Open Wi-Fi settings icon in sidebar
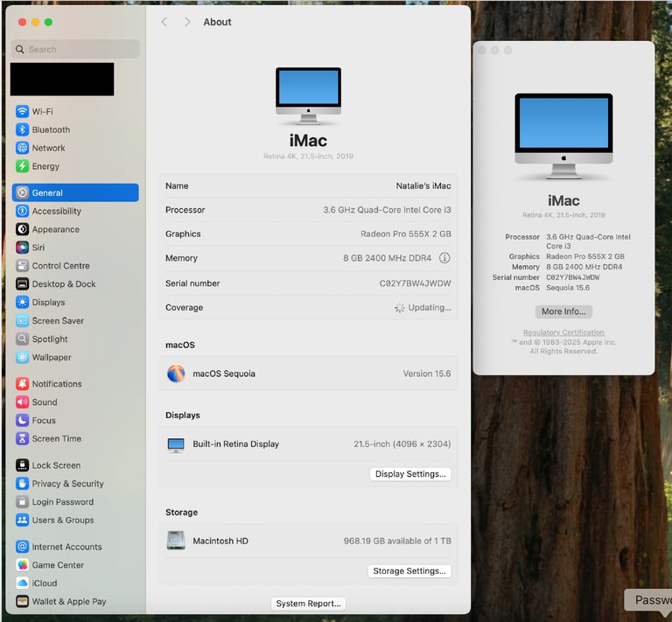The height and width of the screenshot is (622, 672). click(22, 111)
